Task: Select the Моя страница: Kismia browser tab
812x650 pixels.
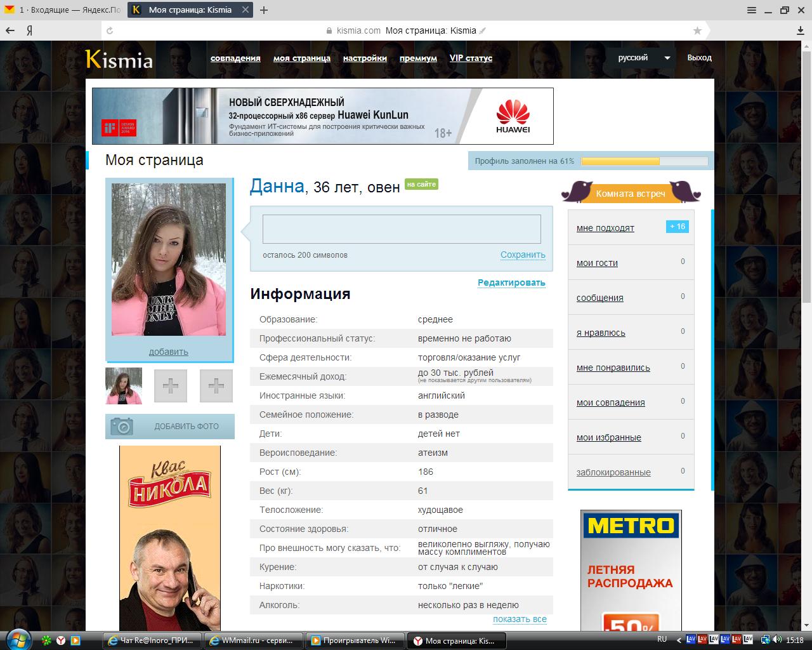Action: [x=190, y=10]
